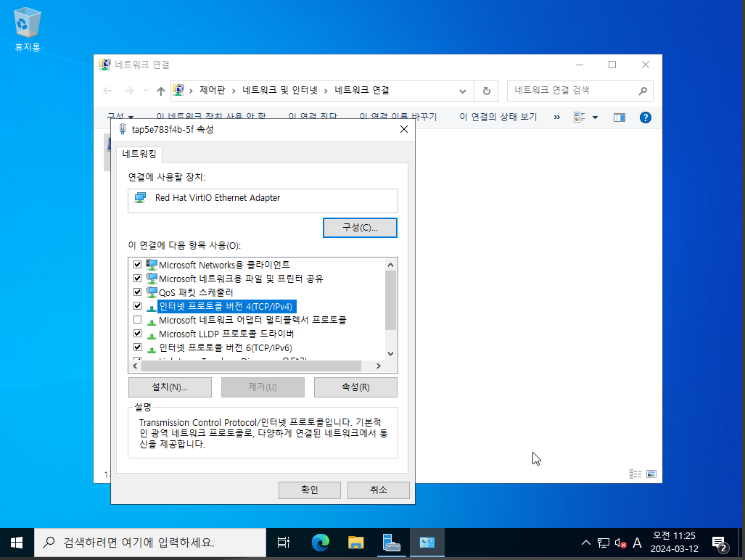This screenshot has width=745, height=560.
Task: Enable Microsoft 네트워크 어댑터 멀티플렉서 프로토콜 checkbox
Action: 137,319
